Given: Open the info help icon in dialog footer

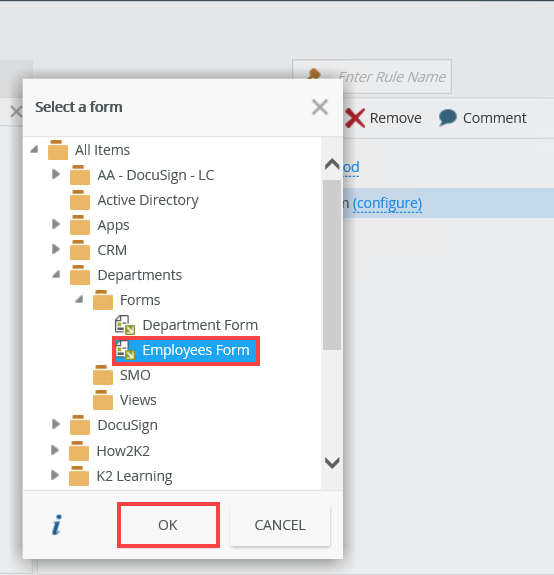Looking at the screenshot, I should [57, 525].
